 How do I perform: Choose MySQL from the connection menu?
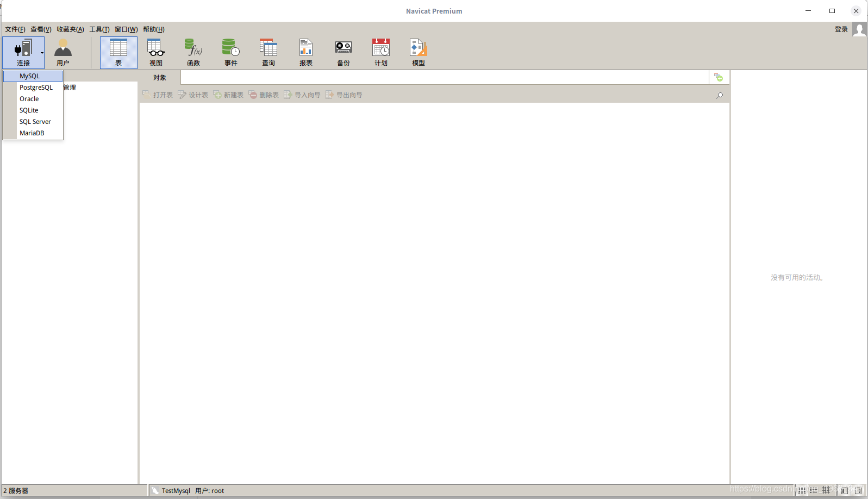[x=33, y=76]
